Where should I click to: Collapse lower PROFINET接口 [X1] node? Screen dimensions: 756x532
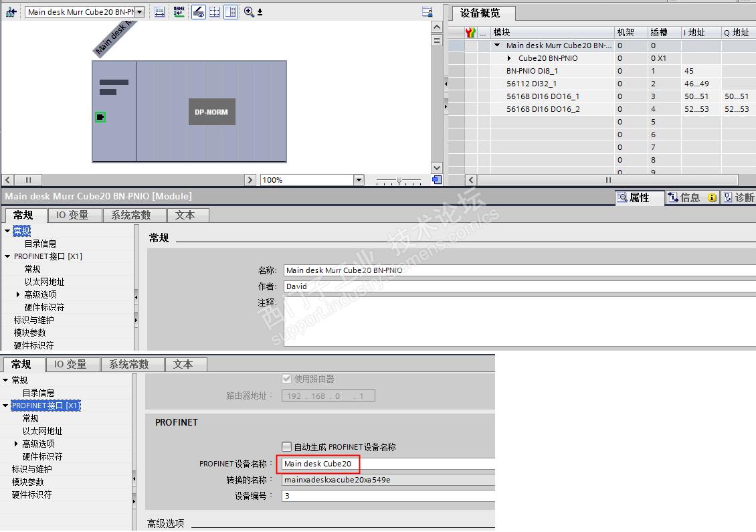(x=6, y=406)
